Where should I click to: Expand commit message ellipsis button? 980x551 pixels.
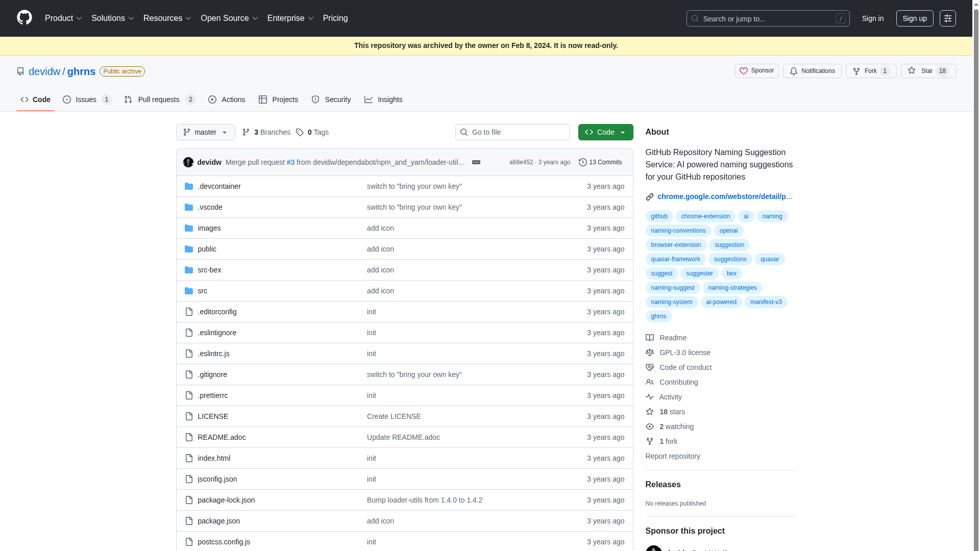476,162
